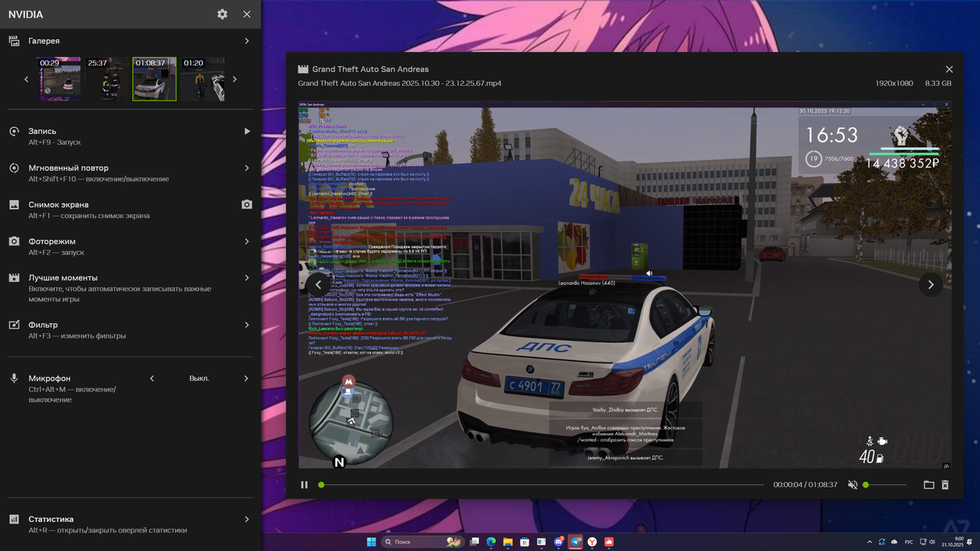Expand Мгновенный повтор options

[x=247, y=168]
